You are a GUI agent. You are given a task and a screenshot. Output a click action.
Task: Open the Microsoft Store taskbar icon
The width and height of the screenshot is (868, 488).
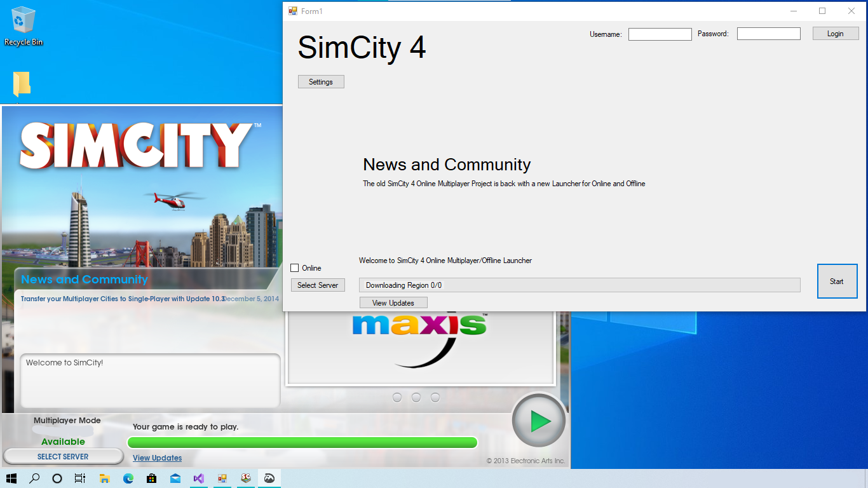[x=152, y=478]
